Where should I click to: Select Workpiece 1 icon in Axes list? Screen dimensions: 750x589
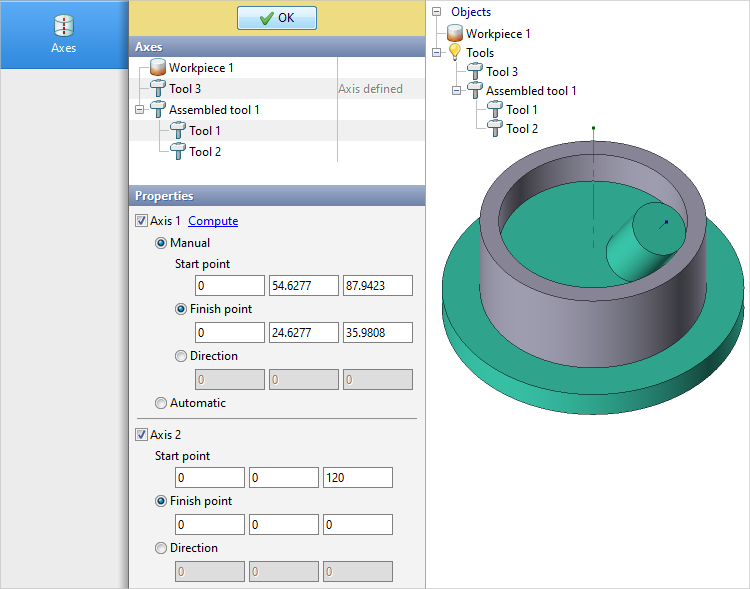[157, 68]
